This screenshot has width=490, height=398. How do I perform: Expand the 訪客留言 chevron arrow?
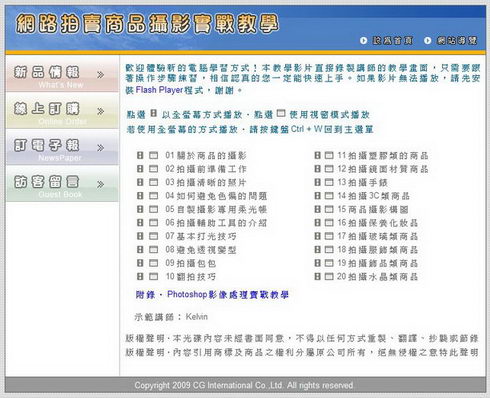[x=100, y=184]
